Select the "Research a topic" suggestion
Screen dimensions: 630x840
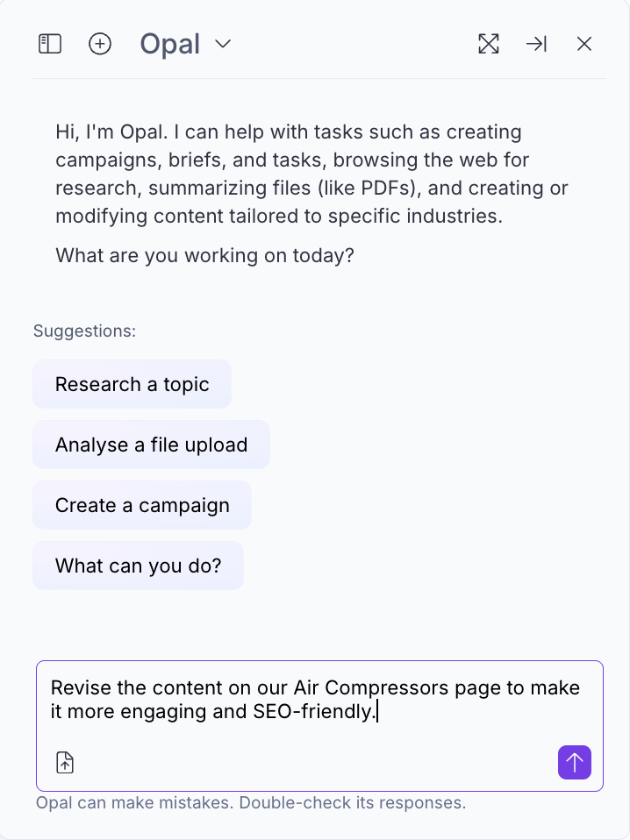(x=132, y=384)
